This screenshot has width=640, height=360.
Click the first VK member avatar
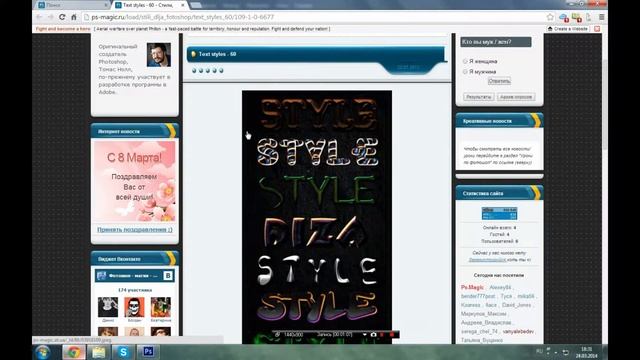point(108,307)
